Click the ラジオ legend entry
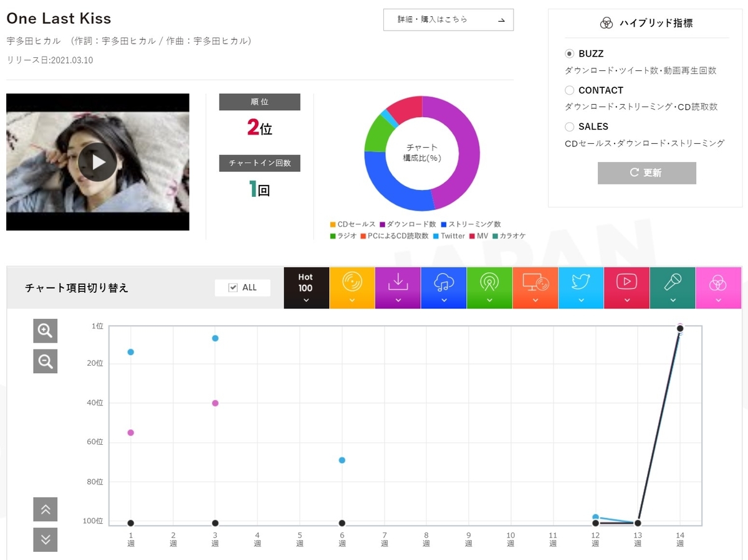This screenshot has width=748, height=560. click(343, 236)
